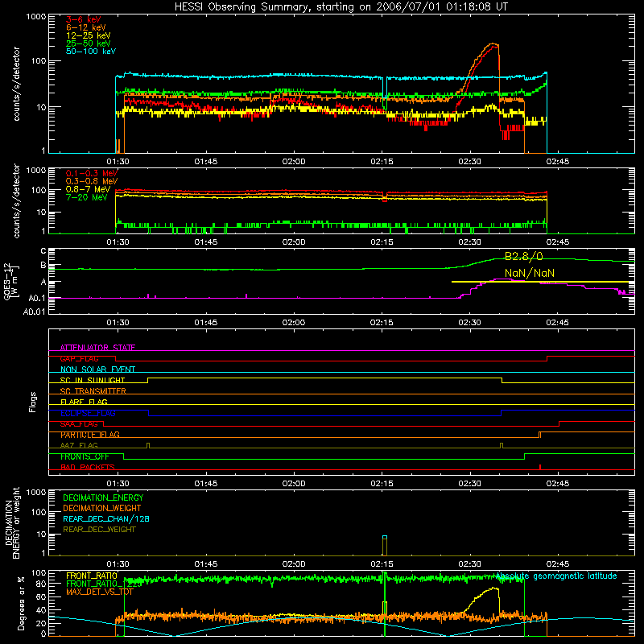
Task: Click the 7-20 MeV legend label
Action: tap(87, 197)
